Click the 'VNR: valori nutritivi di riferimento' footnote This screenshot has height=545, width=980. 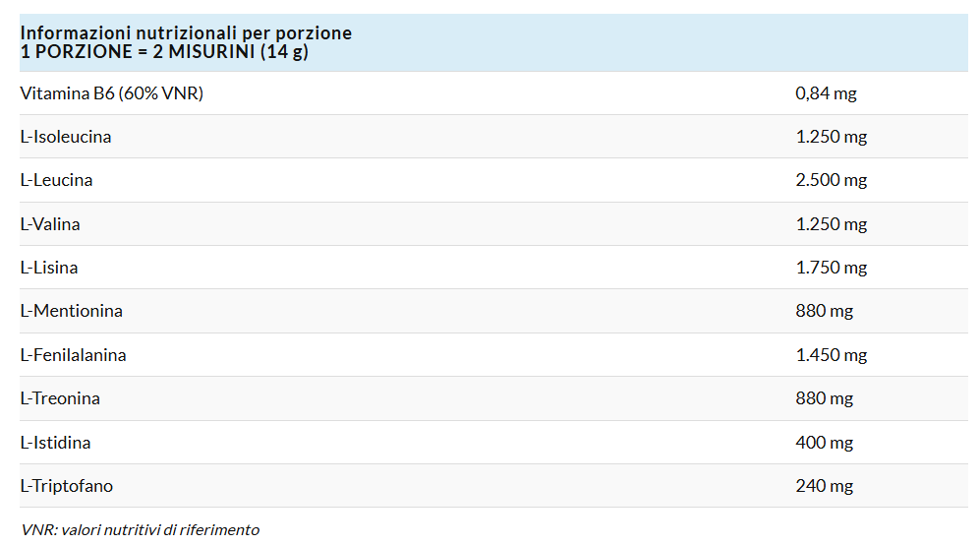click(140, 529)
